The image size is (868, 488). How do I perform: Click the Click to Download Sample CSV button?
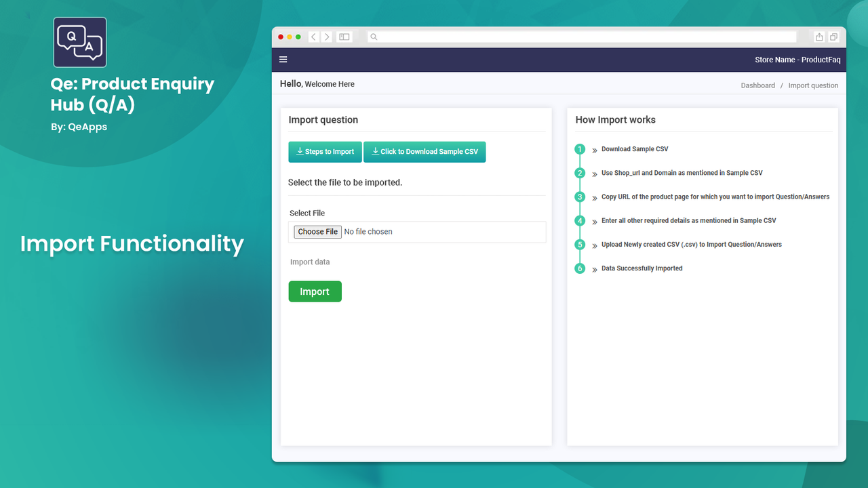[x=425, y=152]
